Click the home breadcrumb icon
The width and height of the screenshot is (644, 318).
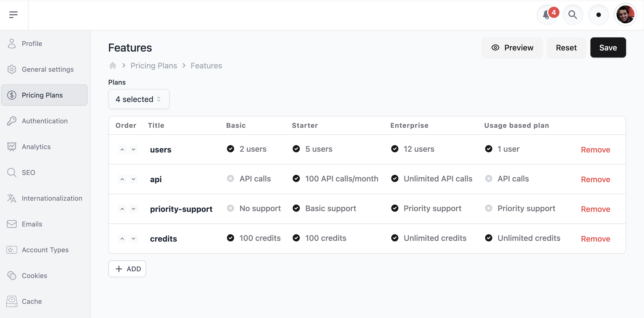pos(113,65)
